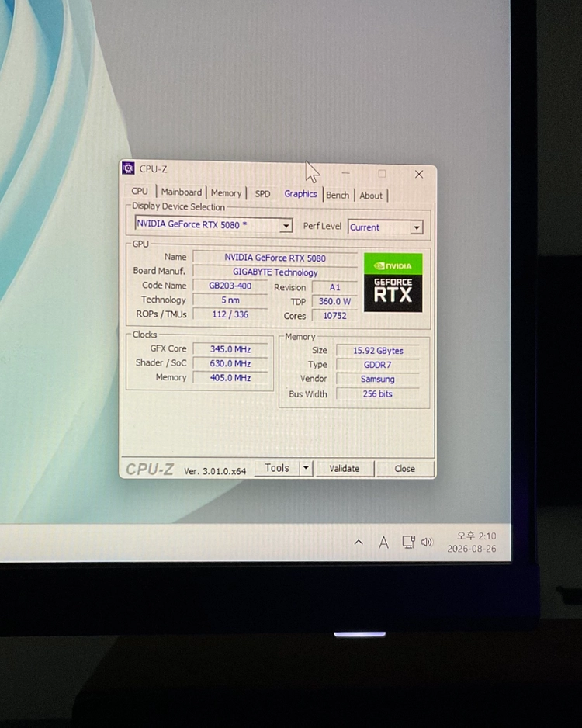Show hidden icons chevron in system tray
The image size is (582, 728).
coord(359,542)
